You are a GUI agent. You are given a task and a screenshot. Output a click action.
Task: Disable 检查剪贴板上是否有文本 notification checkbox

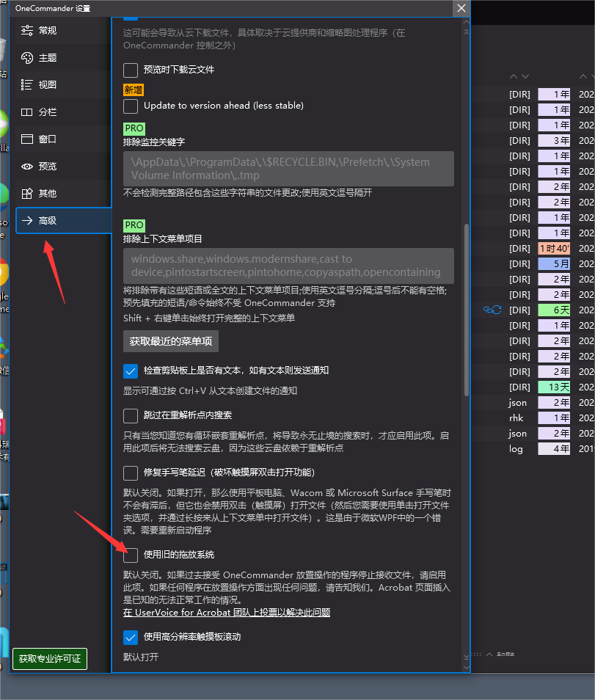coord(131,371)
